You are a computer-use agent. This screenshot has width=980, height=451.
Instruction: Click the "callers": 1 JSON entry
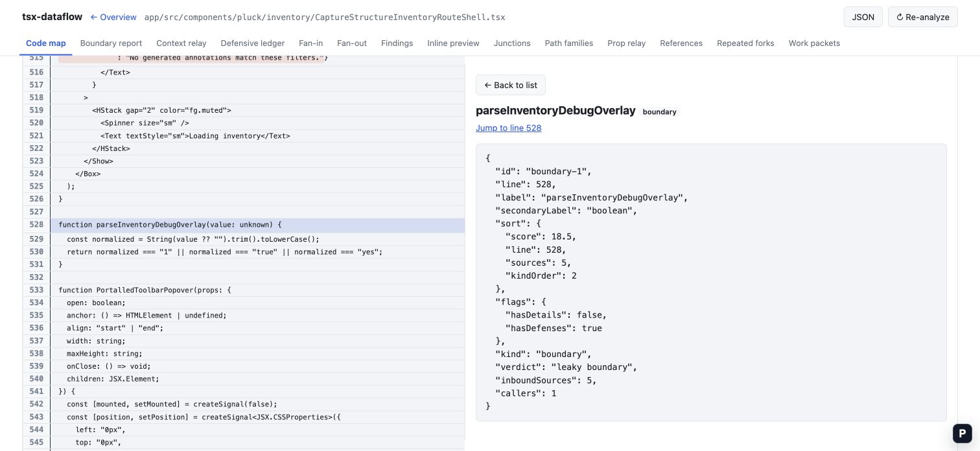[526, 393]
